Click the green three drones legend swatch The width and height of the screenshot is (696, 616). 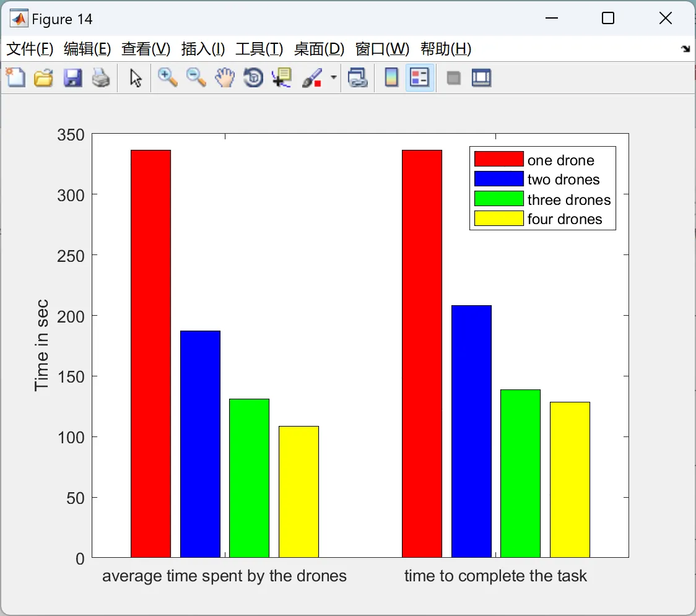(x=499, y=198)
